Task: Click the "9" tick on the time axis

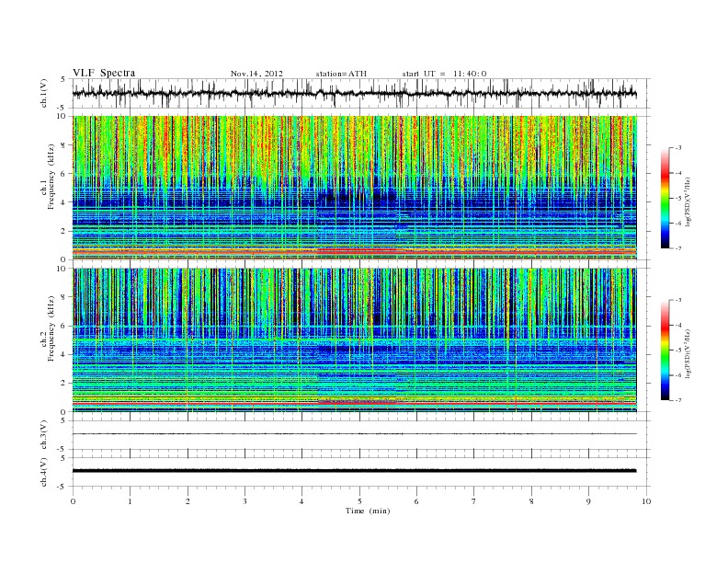Action: (x=588, y=501)
